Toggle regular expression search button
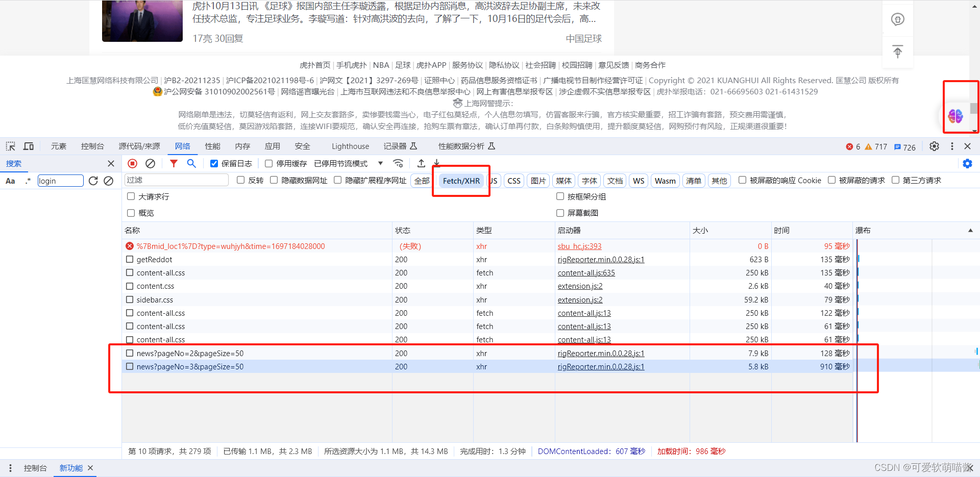Screen dimensions: 980x477 pyautogui.click(x=28, y=181)
